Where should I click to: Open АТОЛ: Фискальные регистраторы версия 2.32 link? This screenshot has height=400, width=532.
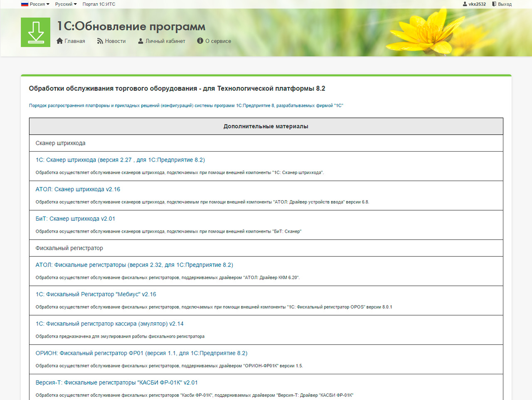pyautogui.click(x=134, y=265)
